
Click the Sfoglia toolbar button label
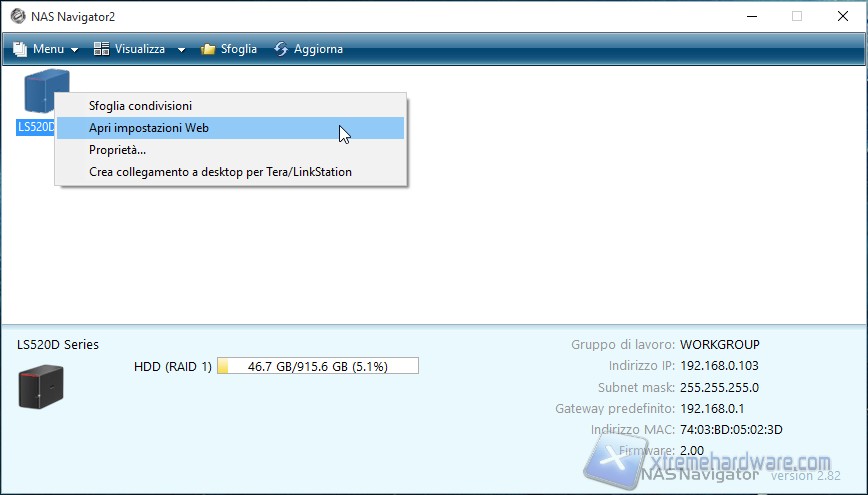click(239, 49)
